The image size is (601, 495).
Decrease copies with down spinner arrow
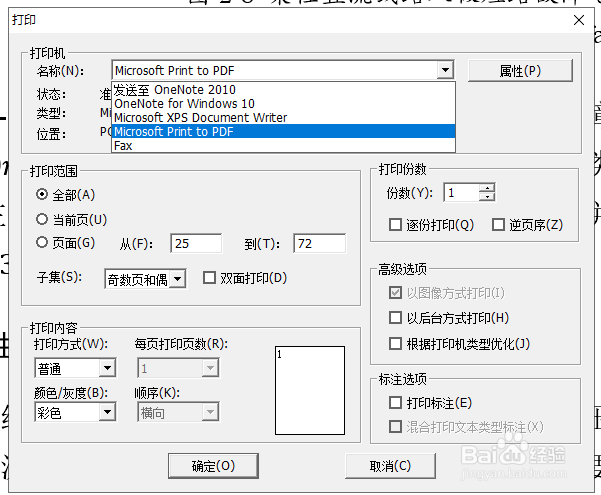click(487, 197)
